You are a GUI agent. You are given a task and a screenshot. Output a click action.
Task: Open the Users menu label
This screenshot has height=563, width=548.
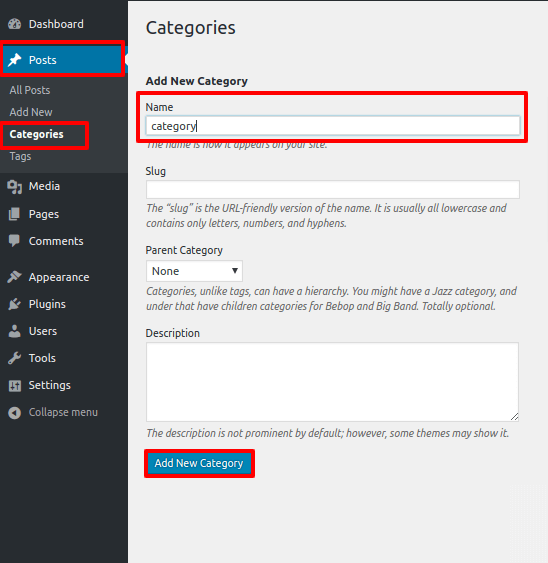click(43, 331)
